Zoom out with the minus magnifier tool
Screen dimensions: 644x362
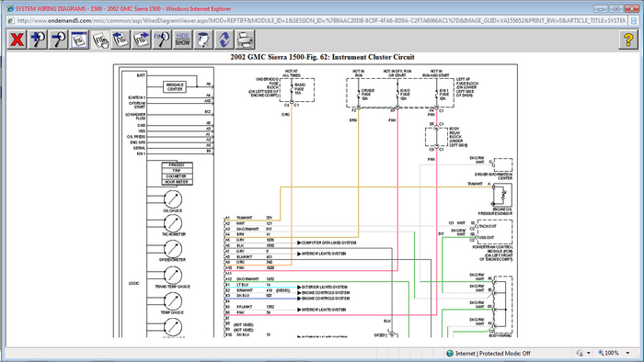coord(58,40)
